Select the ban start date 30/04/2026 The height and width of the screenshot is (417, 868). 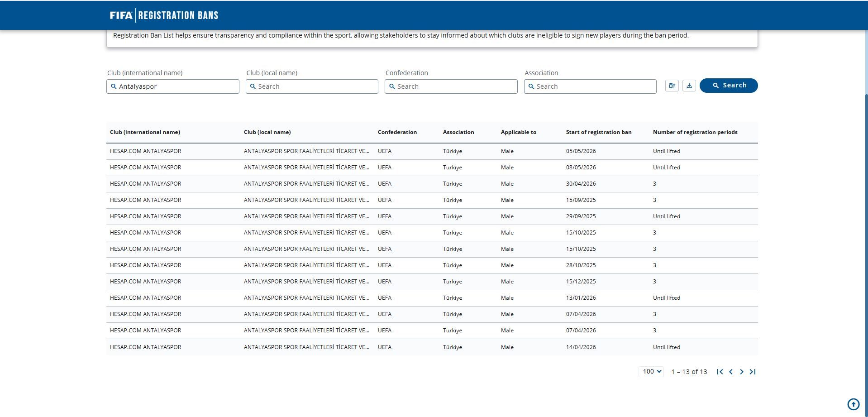coord(581,184)
